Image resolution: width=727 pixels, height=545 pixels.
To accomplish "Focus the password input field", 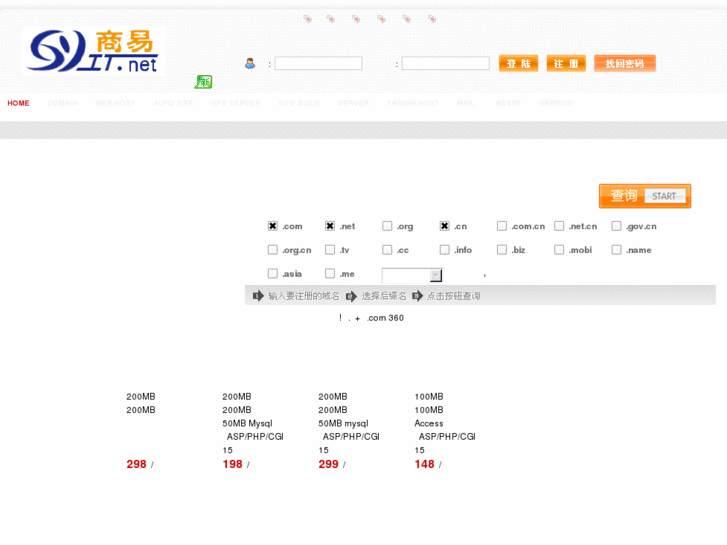I will tap(446, 64).
